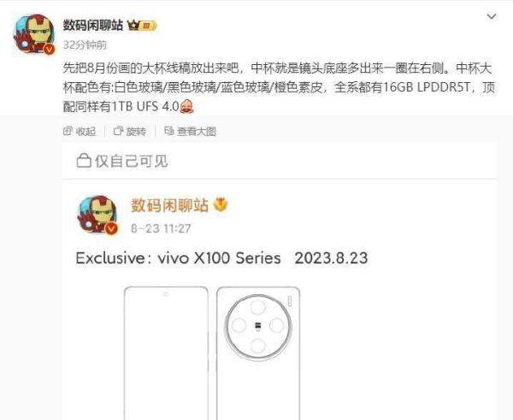Click the vivo X100 front sketch
Image resolution: width=513 pixels, height=420 pixels.
coord(166,353)
